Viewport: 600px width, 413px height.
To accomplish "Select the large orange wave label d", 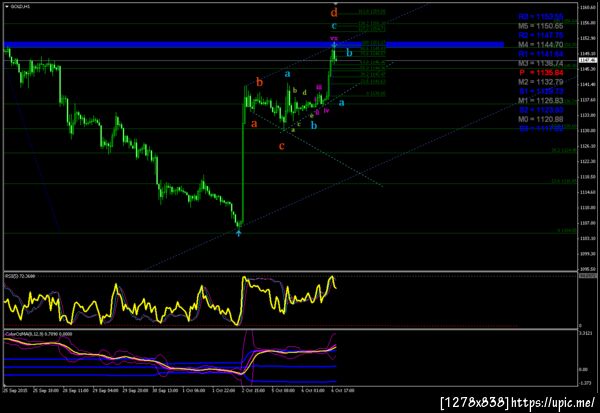I will [x=334, y=13].
